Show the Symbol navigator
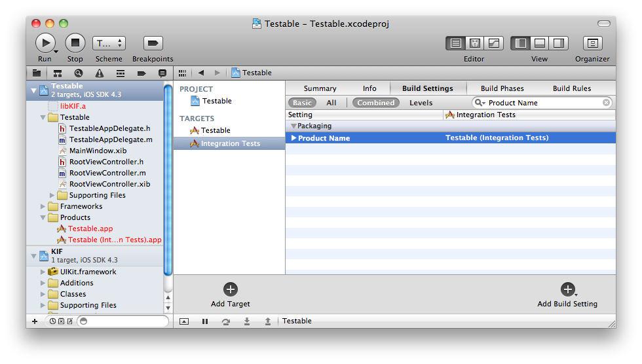The image size is (642, 364). click(58, 73)
